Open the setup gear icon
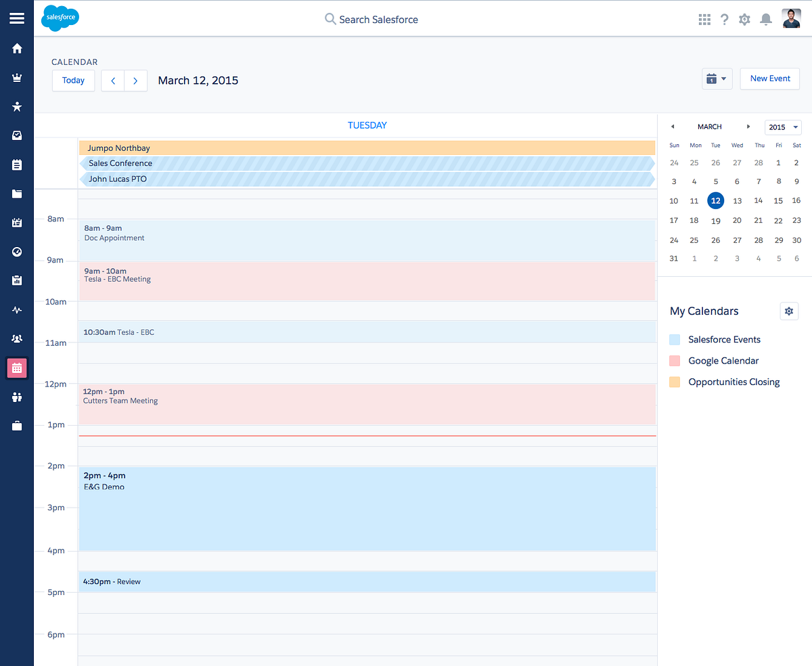Viewport: 812px width, 666px height. click(x=744, y=19)
